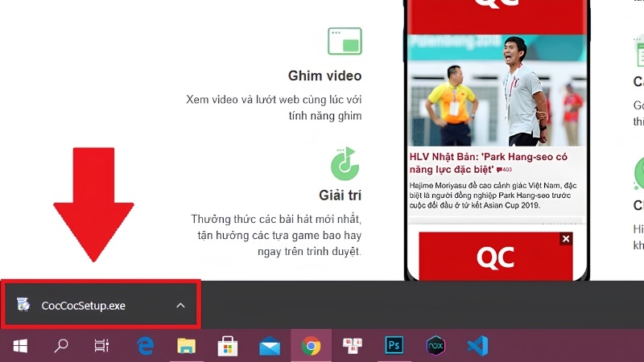Click the lower red QC advertisement banner
Viewport: 644px width, 362px height.
tap(496, 257)
